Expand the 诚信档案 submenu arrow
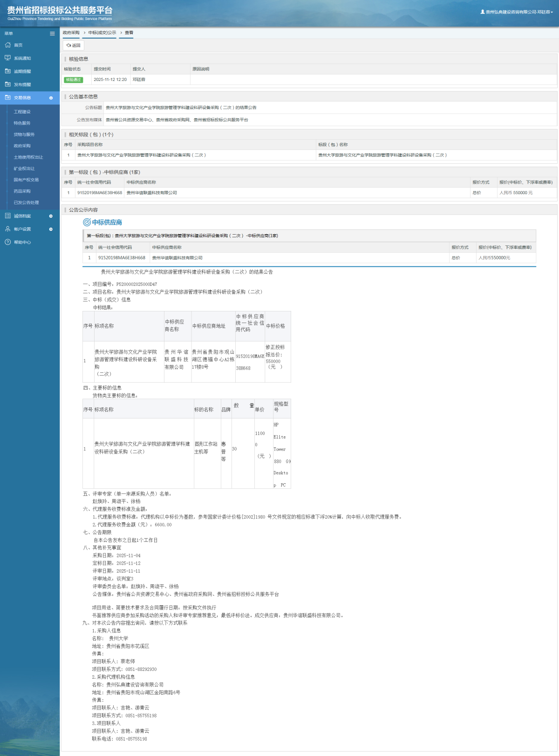The image size is (559, 756). click(x=51, y=216)
